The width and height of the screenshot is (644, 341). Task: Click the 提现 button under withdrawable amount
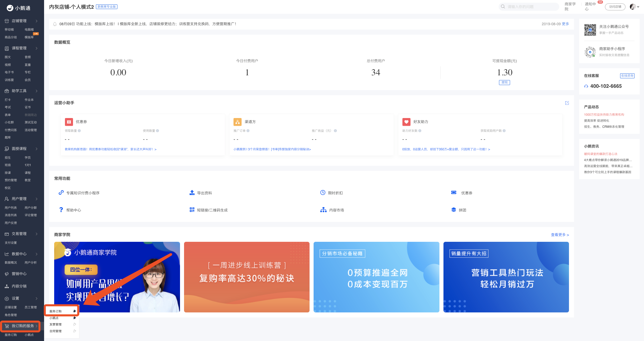(x=504, y=82)
